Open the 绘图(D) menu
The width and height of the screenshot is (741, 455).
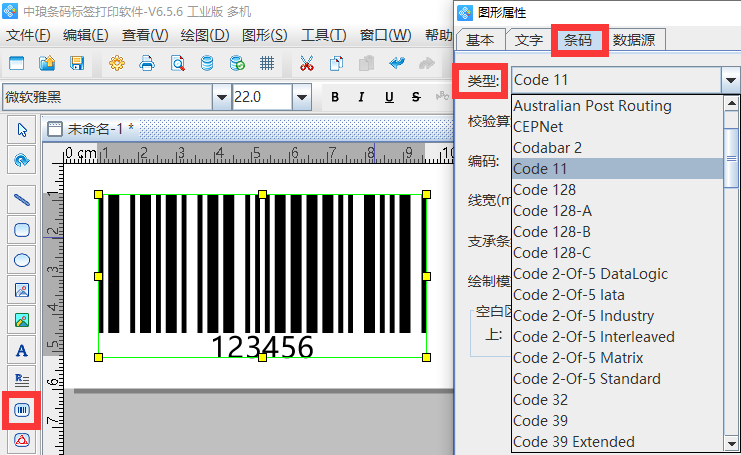point(205,35)
